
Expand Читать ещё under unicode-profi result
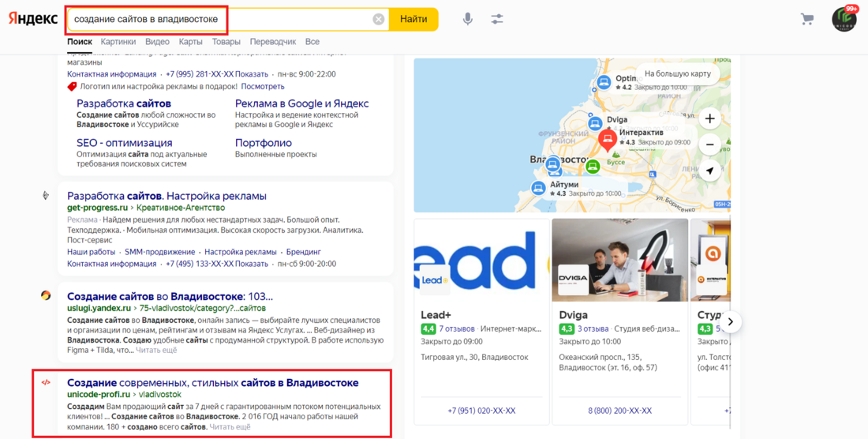tap(230, 427)
